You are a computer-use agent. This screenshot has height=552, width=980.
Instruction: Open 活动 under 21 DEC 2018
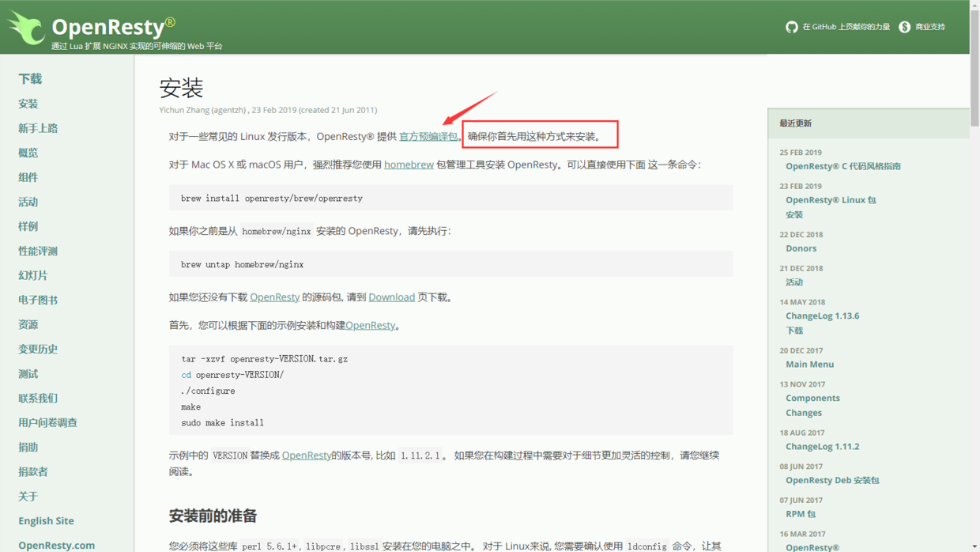pyautogui.click(x=794, y=282)
